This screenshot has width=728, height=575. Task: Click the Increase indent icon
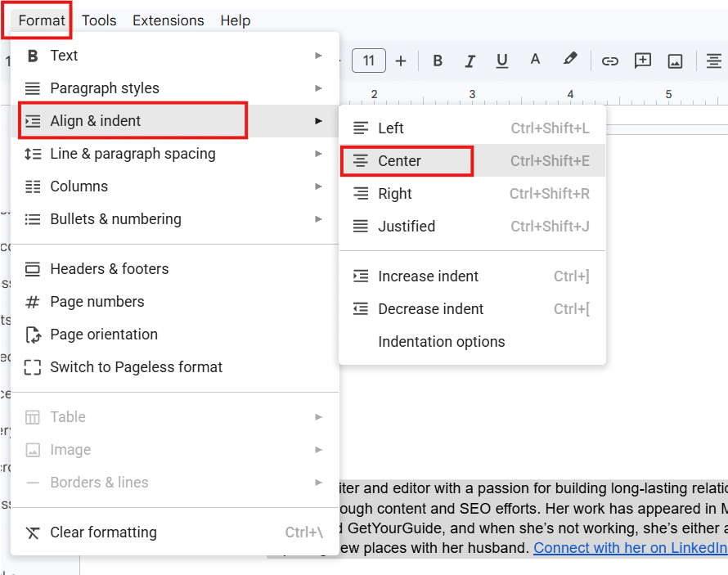pyautogui.click(x=360, y=276)
